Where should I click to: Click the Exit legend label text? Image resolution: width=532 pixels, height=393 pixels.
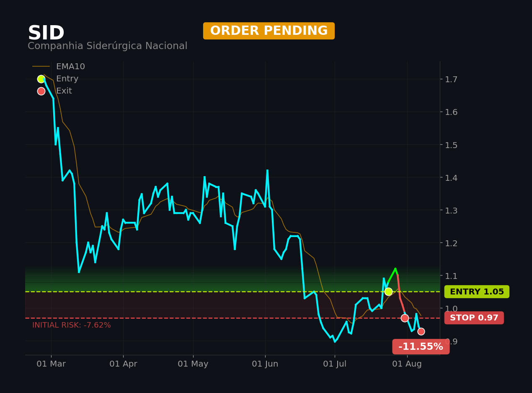tap(64, 91)
